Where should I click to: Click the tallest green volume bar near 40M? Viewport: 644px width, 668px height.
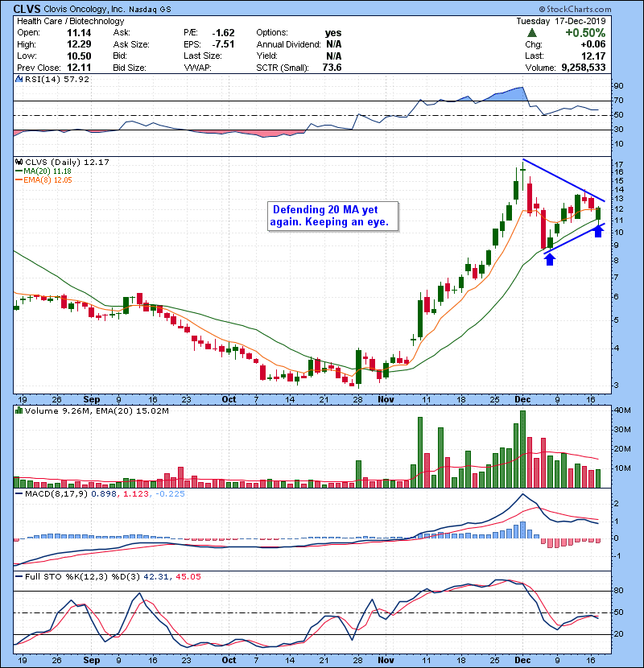[x=523, y=449]
